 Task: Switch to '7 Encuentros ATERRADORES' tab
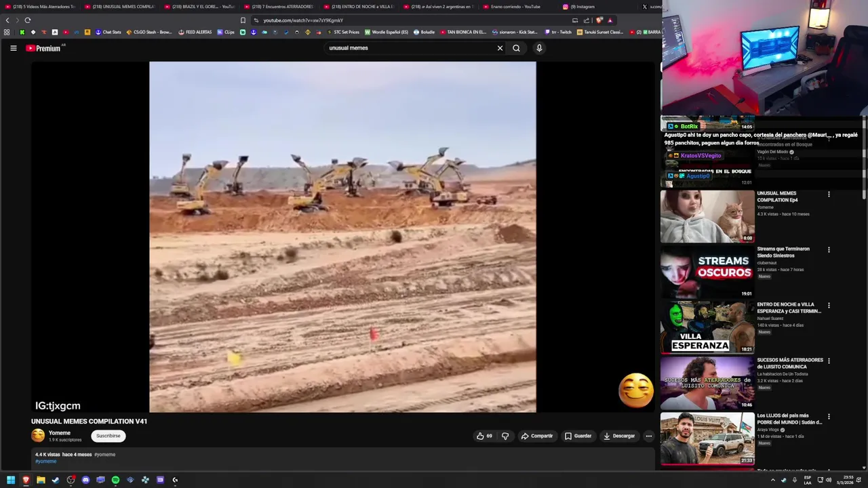(x=279, y=7)
